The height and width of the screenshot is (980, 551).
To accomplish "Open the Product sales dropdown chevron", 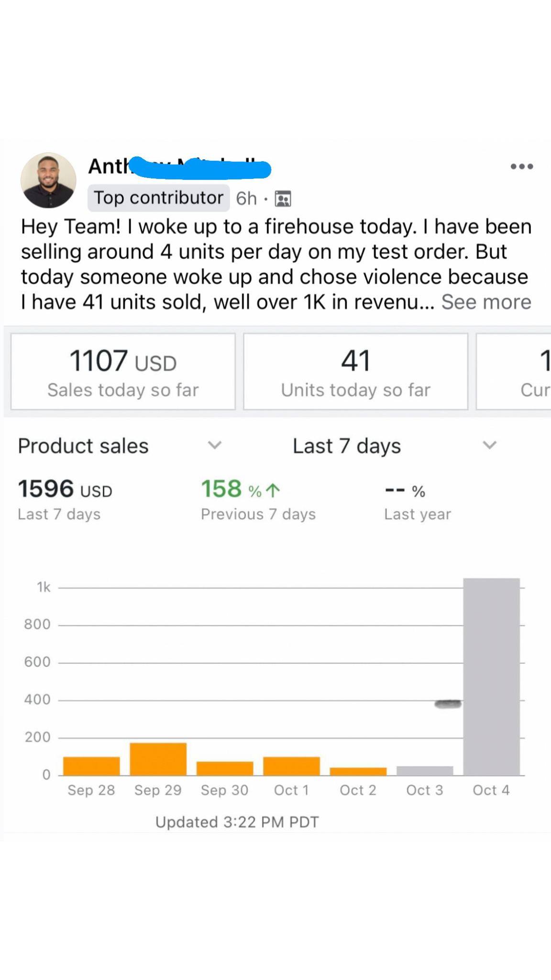I will tap(215, 445).
